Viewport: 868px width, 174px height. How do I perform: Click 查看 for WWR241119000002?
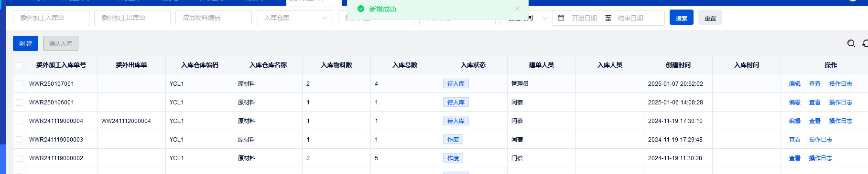tap(795, 158)
